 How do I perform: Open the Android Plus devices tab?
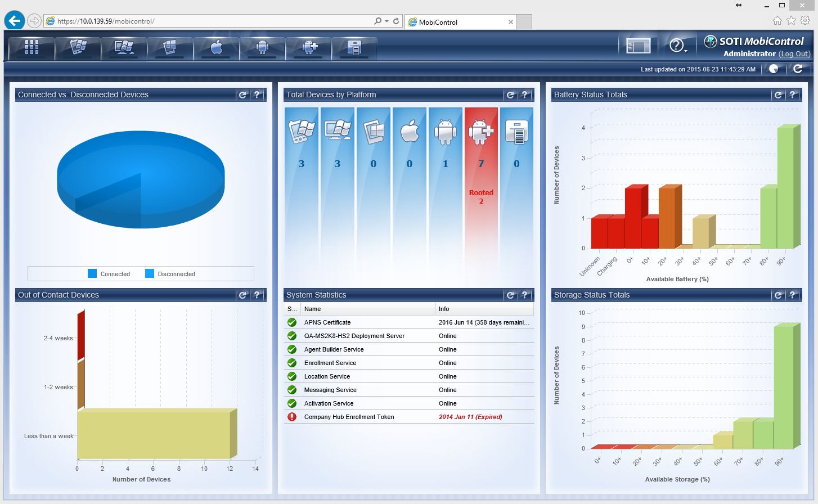coord(308,48)
